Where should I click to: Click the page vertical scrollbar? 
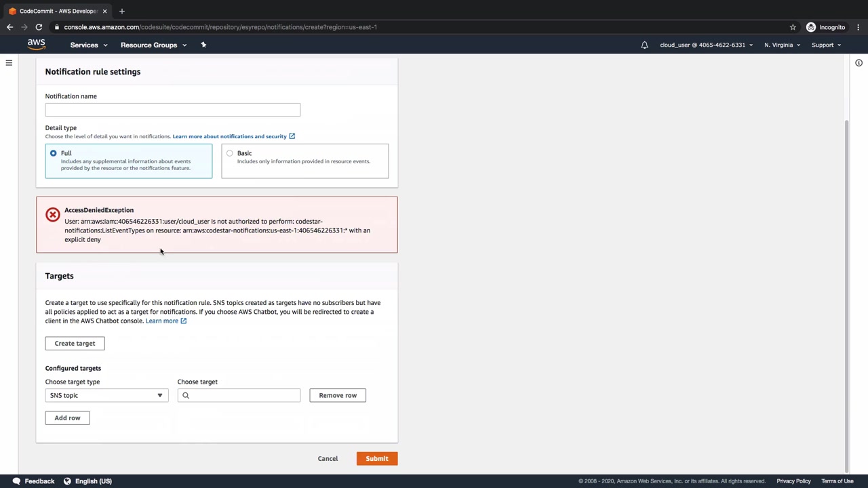(847, 295)
